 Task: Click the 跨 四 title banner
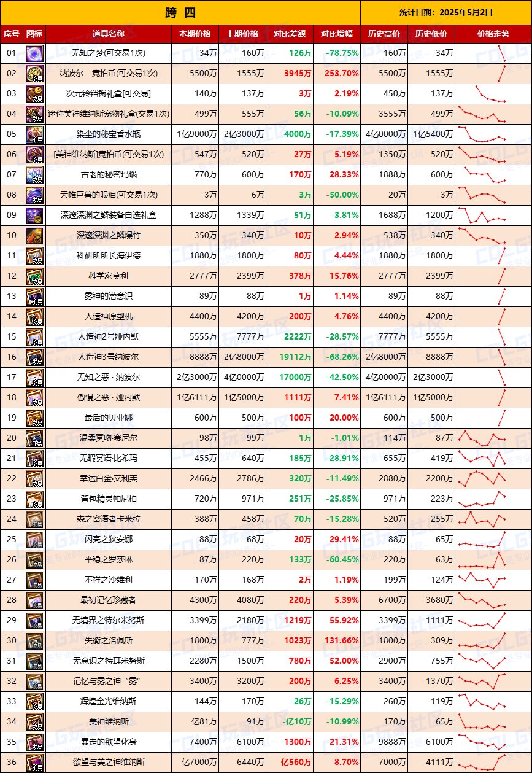click(x=180, y=12)
